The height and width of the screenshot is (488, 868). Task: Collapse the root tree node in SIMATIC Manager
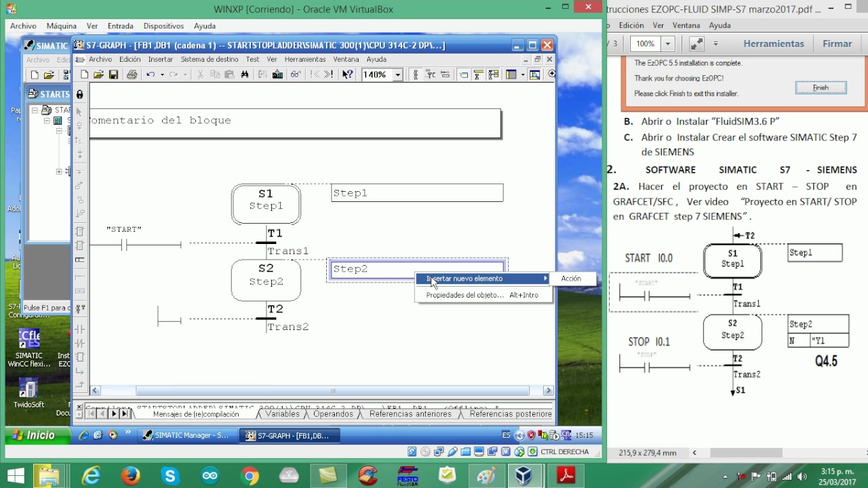35,110
